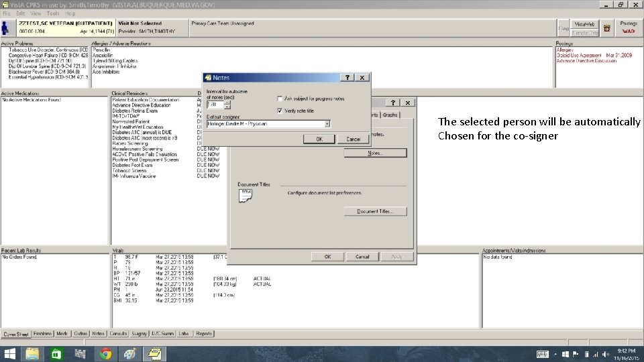Open the Default cosigner dropdown

click(x=327, y=124)
